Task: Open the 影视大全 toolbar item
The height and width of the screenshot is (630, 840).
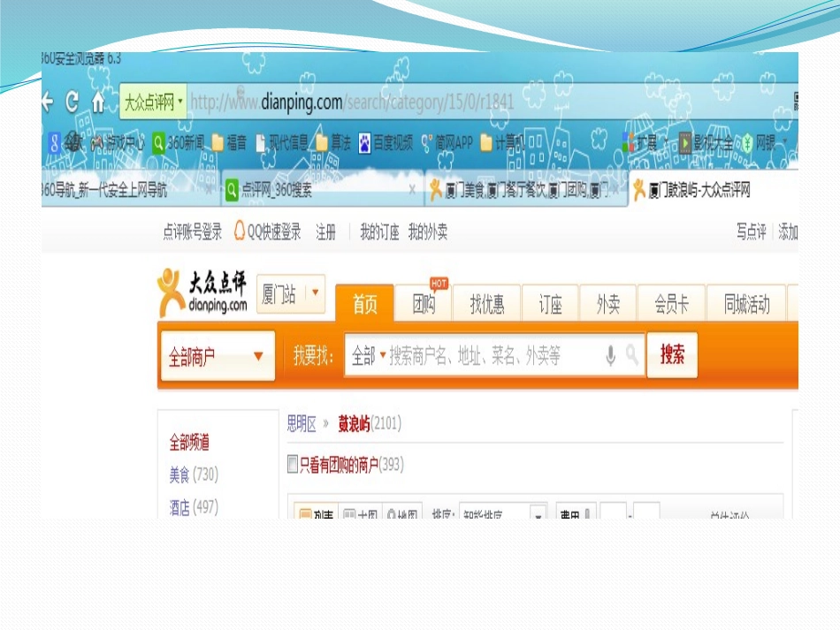Action: (x=705, y=143)
